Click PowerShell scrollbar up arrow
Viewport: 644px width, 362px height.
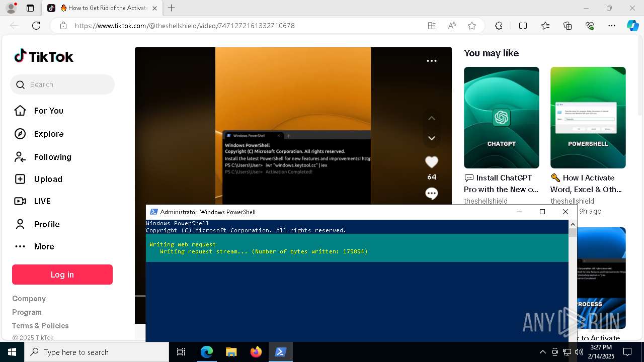(x=573, y=224)
